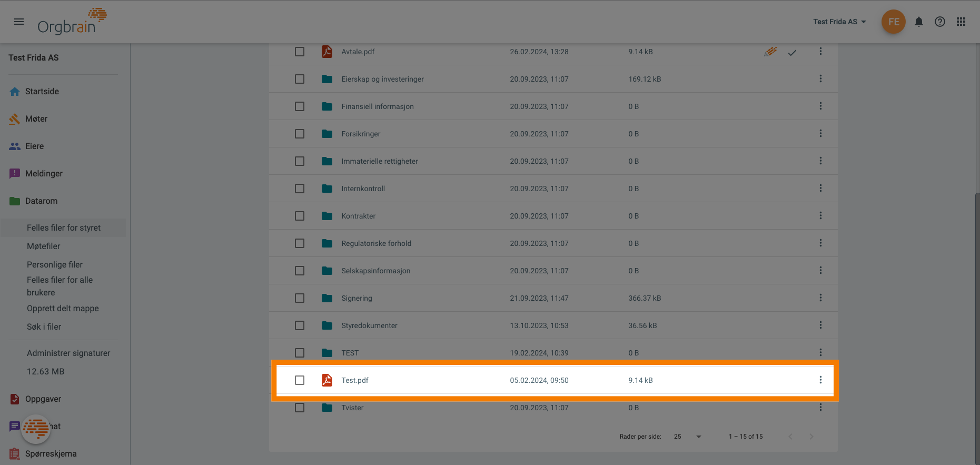Image resolution: width=980 pixels, height=465 pixels.
Task: Go to Startside in the sidebar
Action: pos(42,91)
